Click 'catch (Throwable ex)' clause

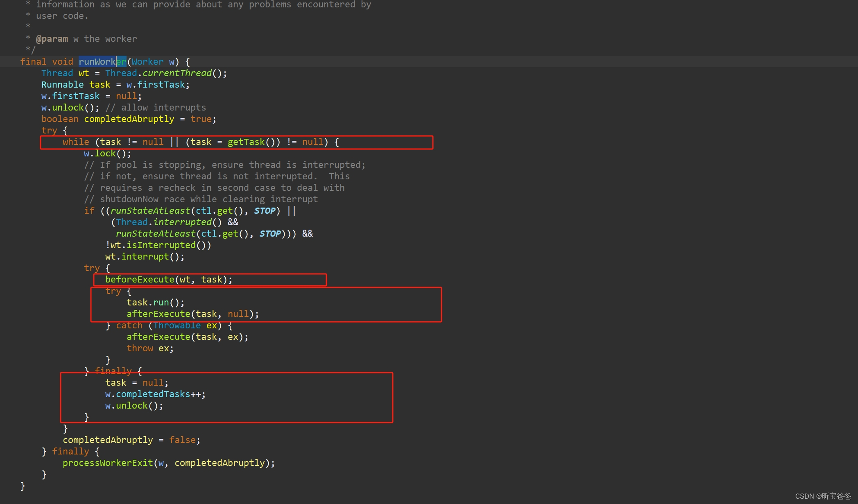pos(169,325)
